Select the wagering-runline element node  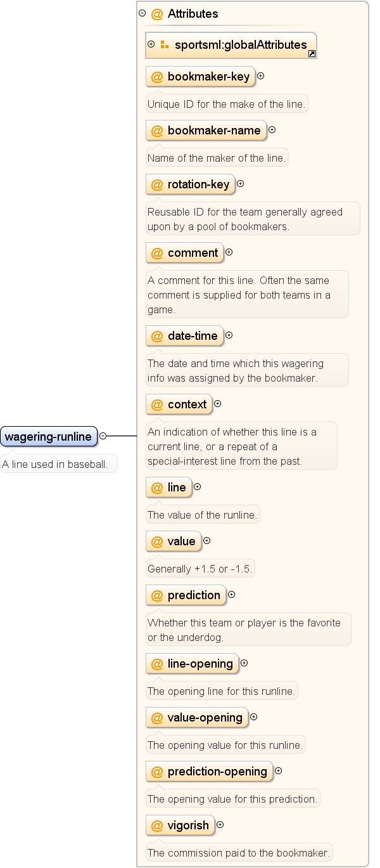(x=49, y=436)
